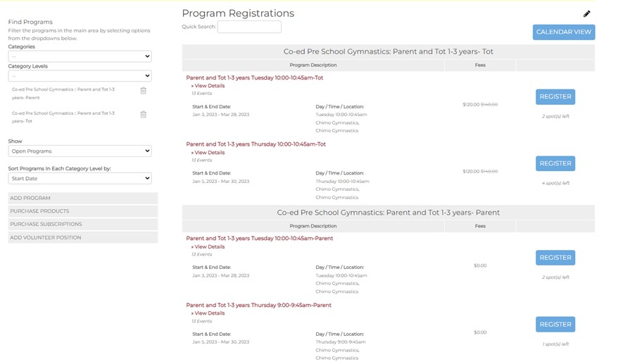Switch to Calendar View

pyautogui.click(x=564, y=32)
